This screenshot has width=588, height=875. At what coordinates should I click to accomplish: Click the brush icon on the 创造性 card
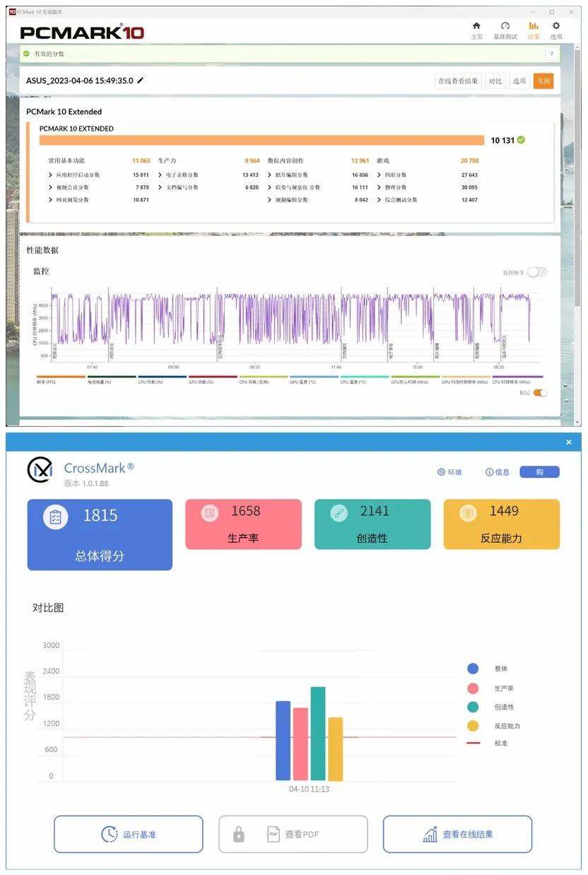[x=339, y=513]
